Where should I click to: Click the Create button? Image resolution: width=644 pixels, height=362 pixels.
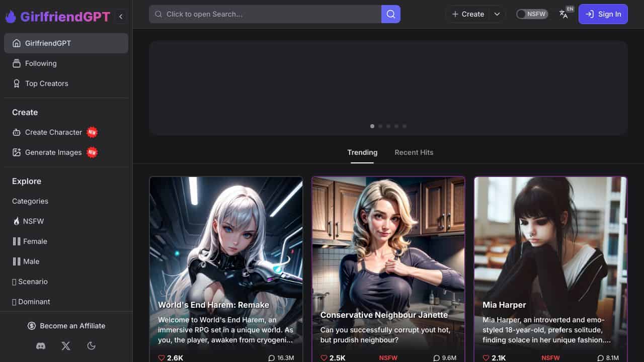[x=468, y=14]
